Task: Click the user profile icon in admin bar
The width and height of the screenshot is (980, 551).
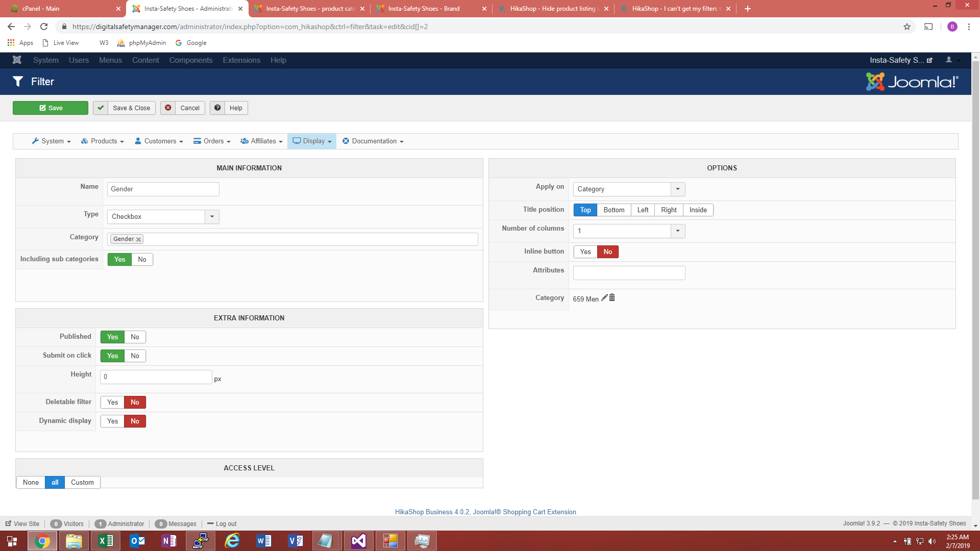Action: point(949,60)
